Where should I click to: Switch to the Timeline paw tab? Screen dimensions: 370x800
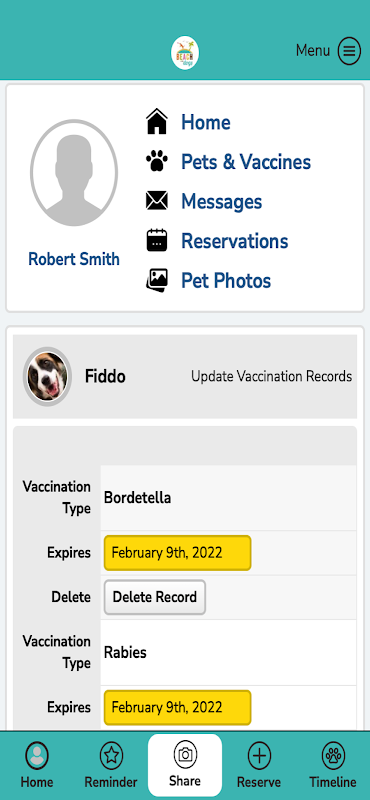(333, 765)
